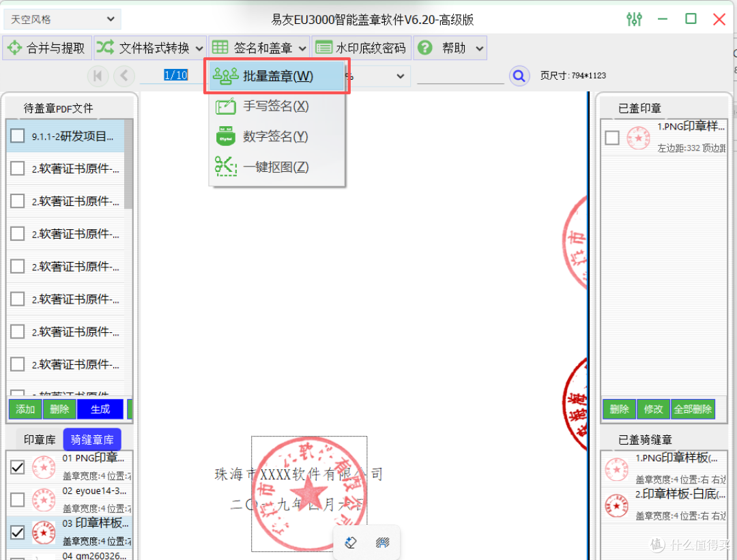
Task: Uncheck the 03 印章样板 checkbox
Action: pos(17,532)
